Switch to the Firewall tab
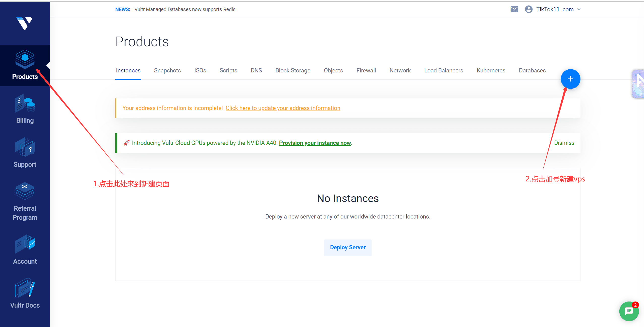Screen dimensions: 644x327 366,70
